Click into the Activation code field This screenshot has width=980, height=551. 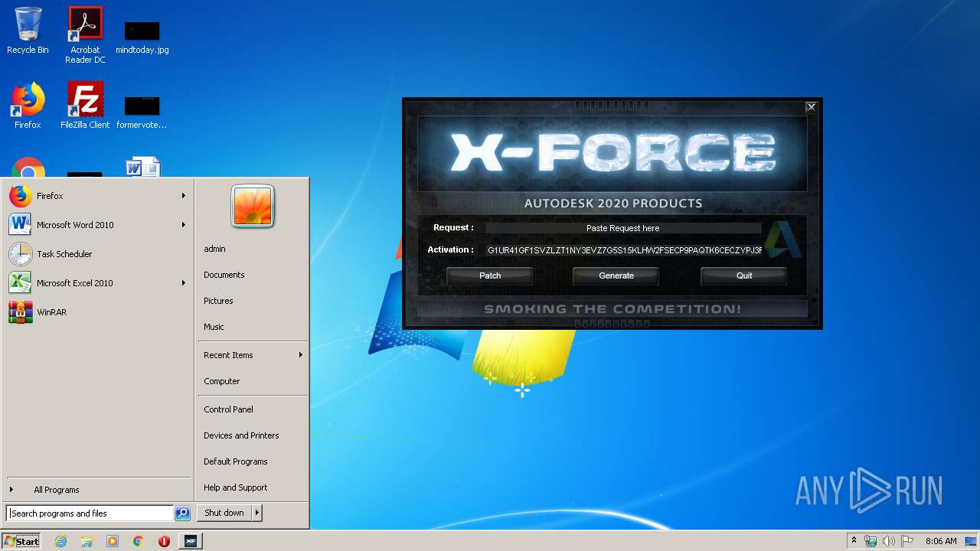[625, 250]
